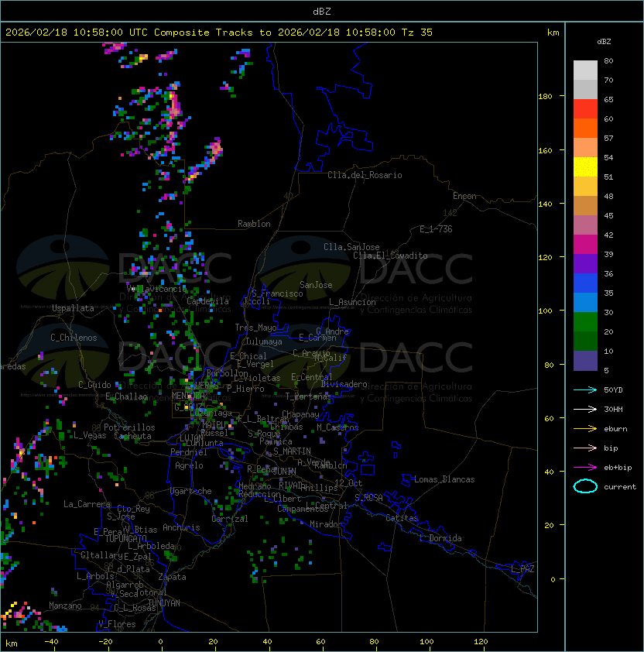Click the 'Divisadero' place label
The height and width of the screenshot is (652, 644).
click(344, 384)
